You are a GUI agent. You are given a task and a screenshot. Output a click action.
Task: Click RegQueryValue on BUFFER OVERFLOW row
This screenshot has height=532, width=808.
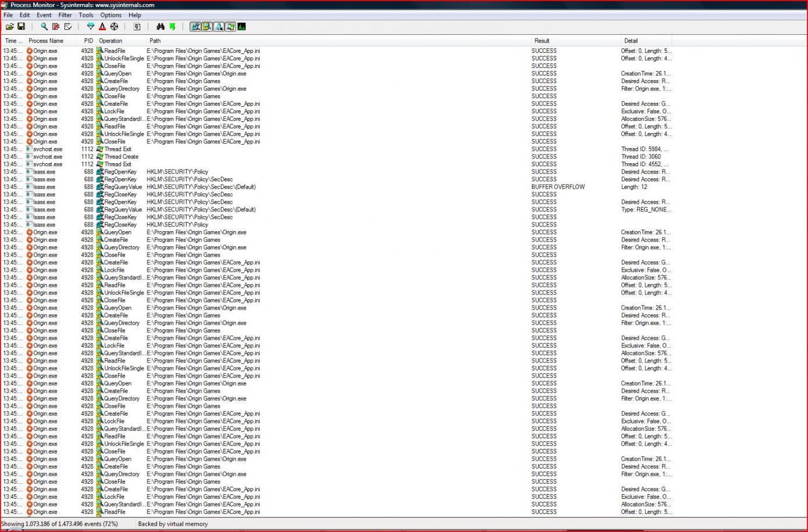click(x=123, y=187)
